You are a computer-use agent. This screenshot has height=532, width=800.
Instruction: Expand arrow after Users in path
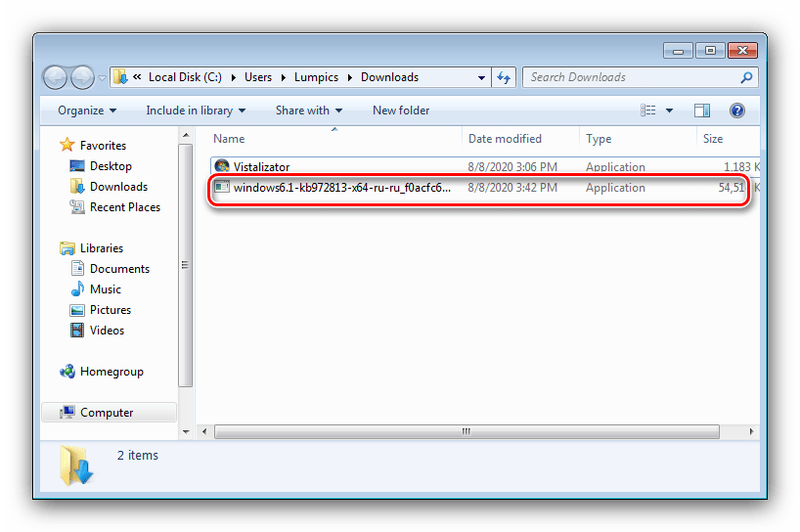(284, 77)
